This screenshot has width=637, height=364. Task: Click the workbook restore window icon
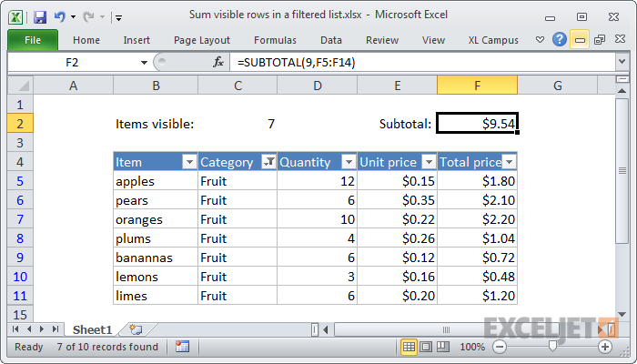coord(600,40)
